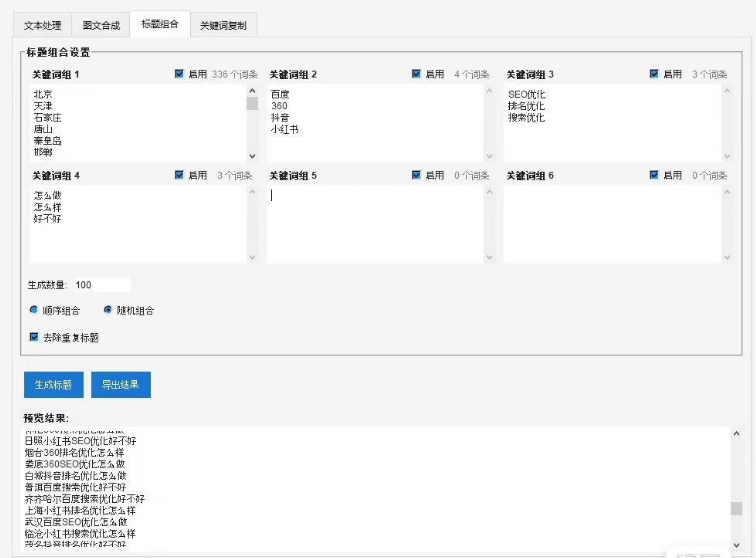Click inside the empty 关键词组 6 text area

click(x=612, y=224)
